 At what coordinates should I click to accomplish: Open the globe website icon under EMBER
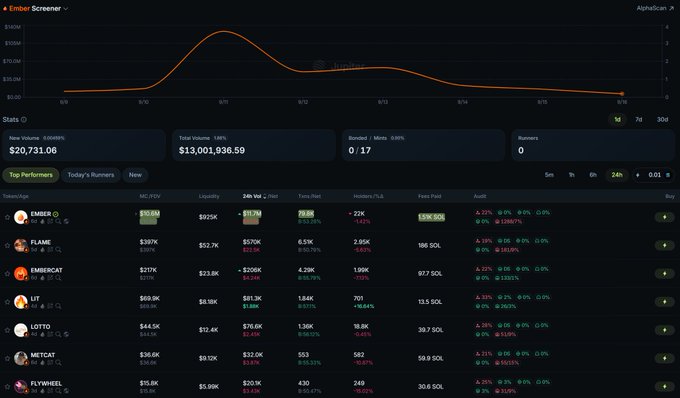point(66,222)
